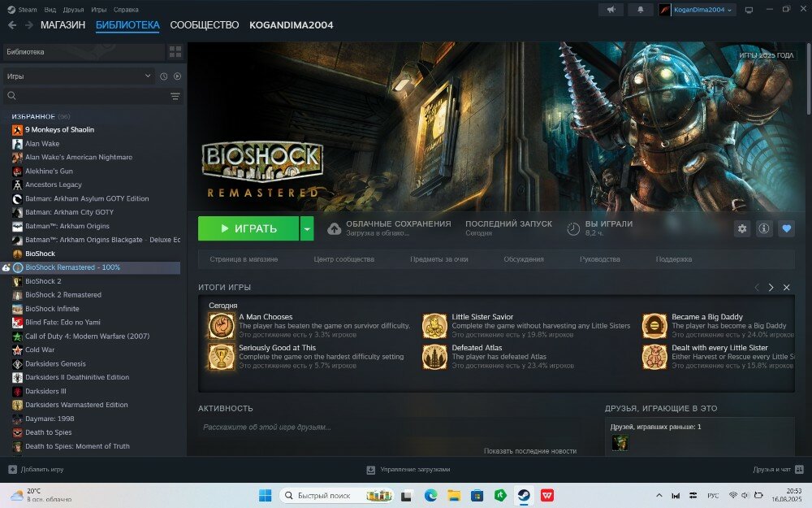Open the Steam announcements megaphone icon

coord(611,9)
